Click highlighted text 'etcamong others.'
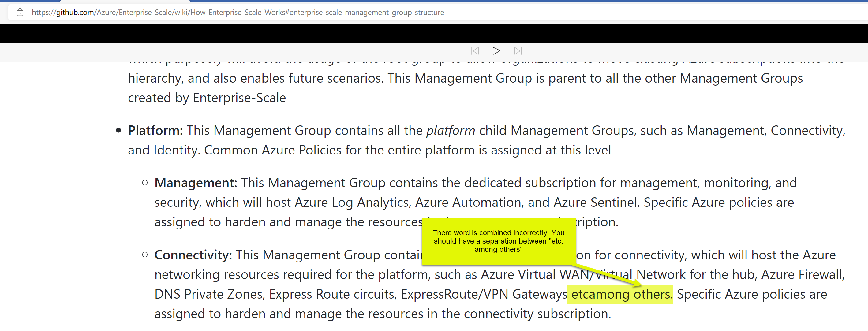The image size is (868, 331). pyautogui.click(x=620, y=294)
